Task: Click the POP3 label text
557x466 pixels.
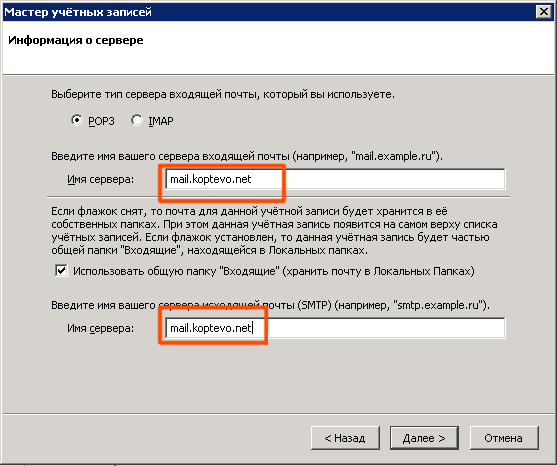Action: click(101, 121)
